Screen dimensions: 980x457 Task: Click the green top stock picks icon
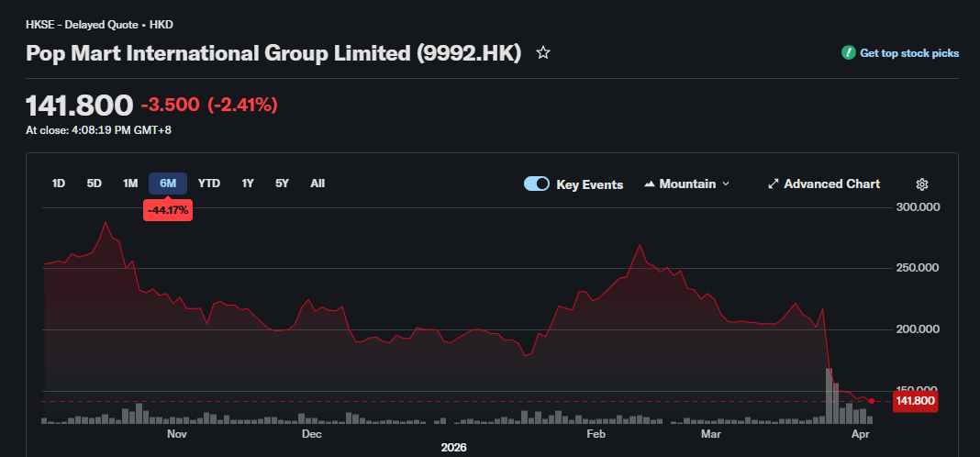(849, 53)
